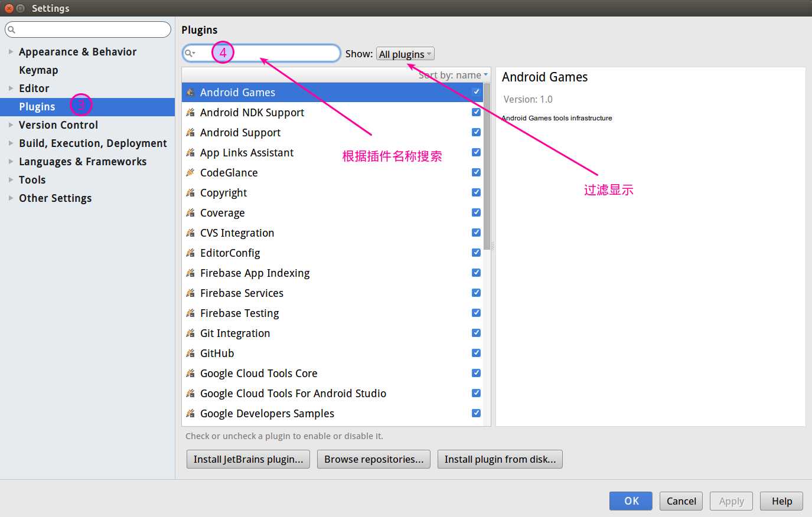812x517 pixels.
Task: Click Install plugin from disk button
Action: (x=500, y=459)
